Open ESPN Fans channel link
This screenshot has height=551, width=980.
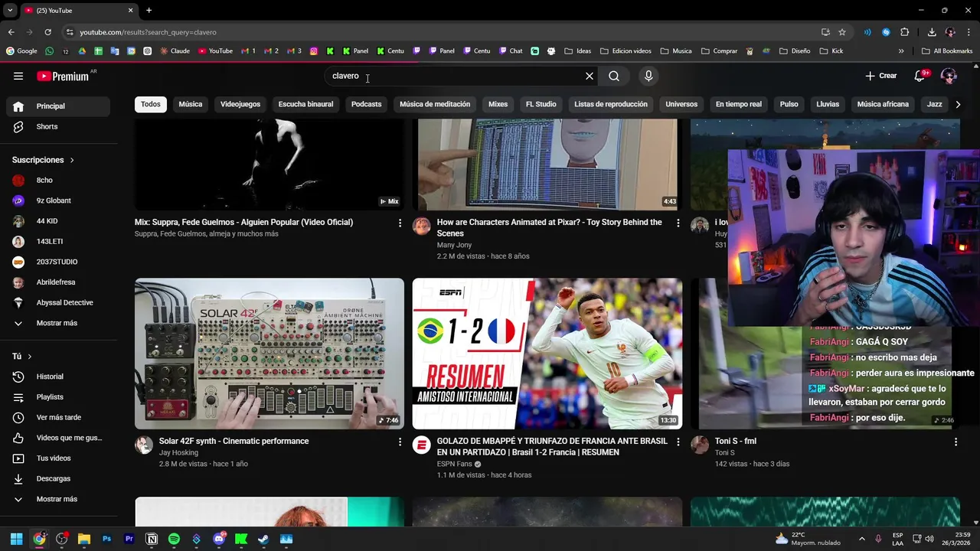pyautogui.click(x=454, y=464)
